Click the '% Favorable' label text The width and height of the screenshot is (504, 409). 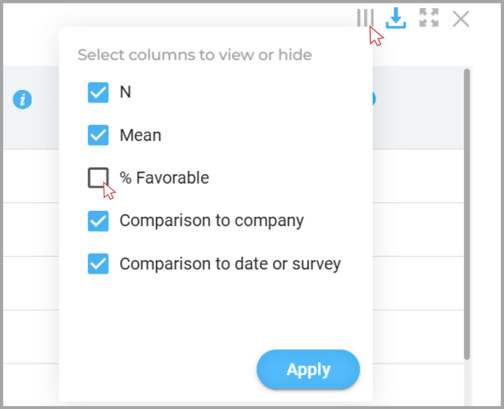[x=164, y=178]
